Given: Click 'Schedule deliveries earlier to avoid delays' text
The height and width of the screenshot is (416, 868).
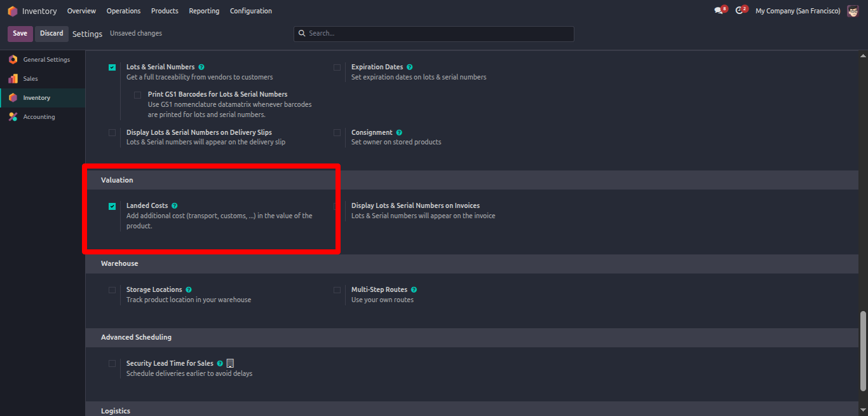Looking at the screenshot, I should 189,373.
